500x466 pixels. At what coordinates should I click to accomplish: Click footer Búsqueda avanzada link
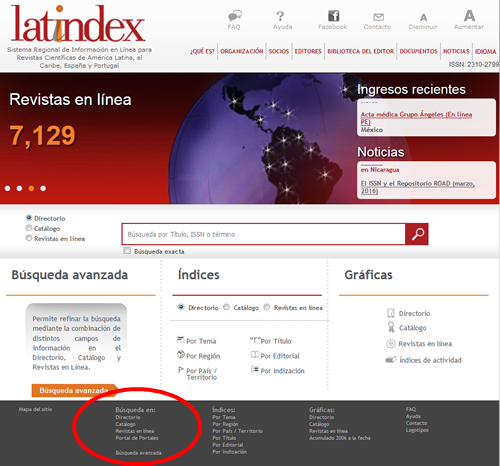pos(139,453)
